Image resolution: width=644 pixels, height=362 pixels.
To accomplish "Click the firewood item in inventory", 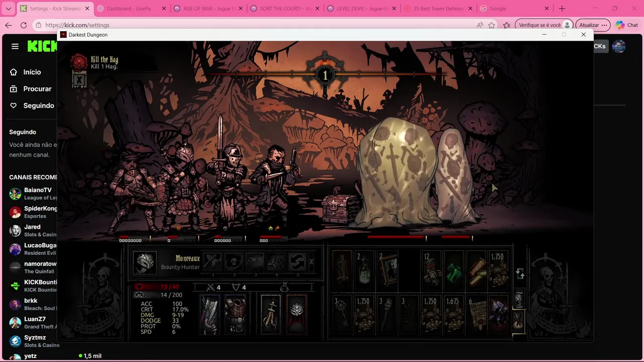I will pos(342,270).
